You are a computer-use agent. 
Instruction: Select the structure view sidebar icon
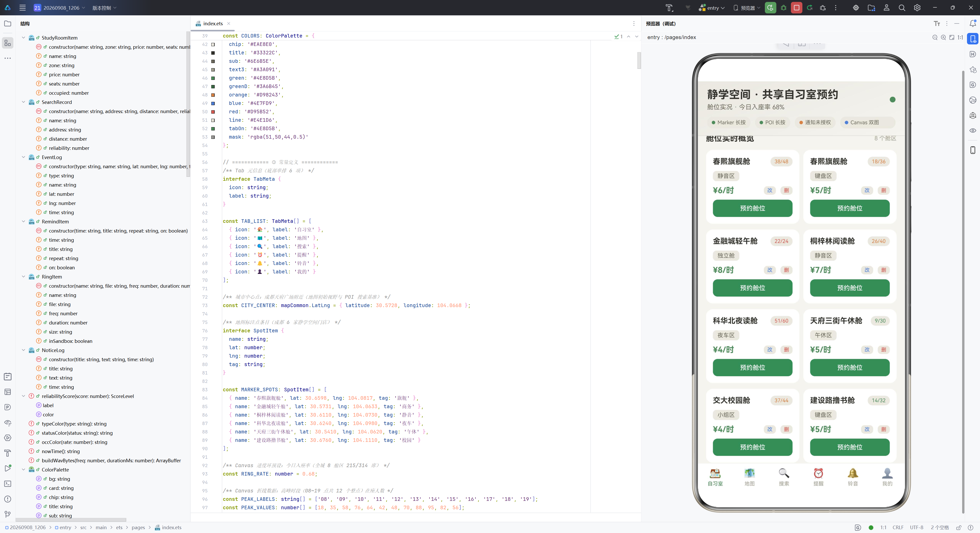[8, 43]
